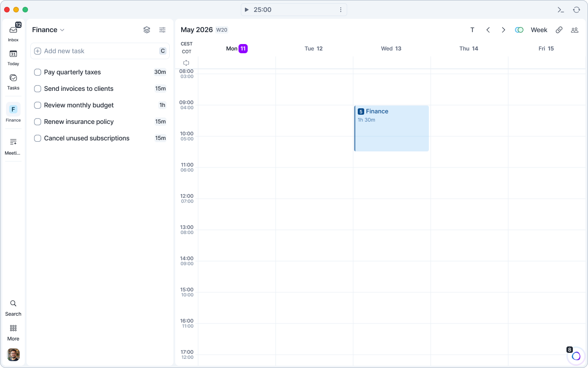The height and width of the screenshot is (368, 588).
Task: Start the 25:00 focus timer
Action: [246, 10]
